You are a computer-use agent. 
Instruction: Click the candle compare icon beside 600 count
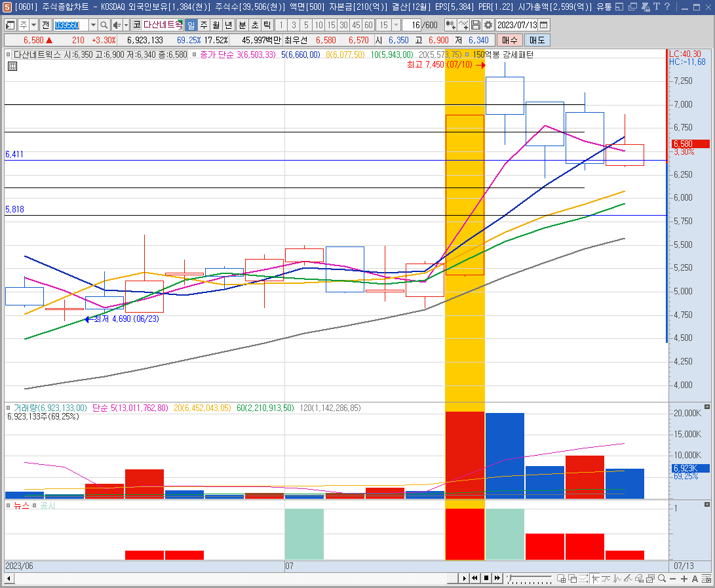click(x=450, y=25)
